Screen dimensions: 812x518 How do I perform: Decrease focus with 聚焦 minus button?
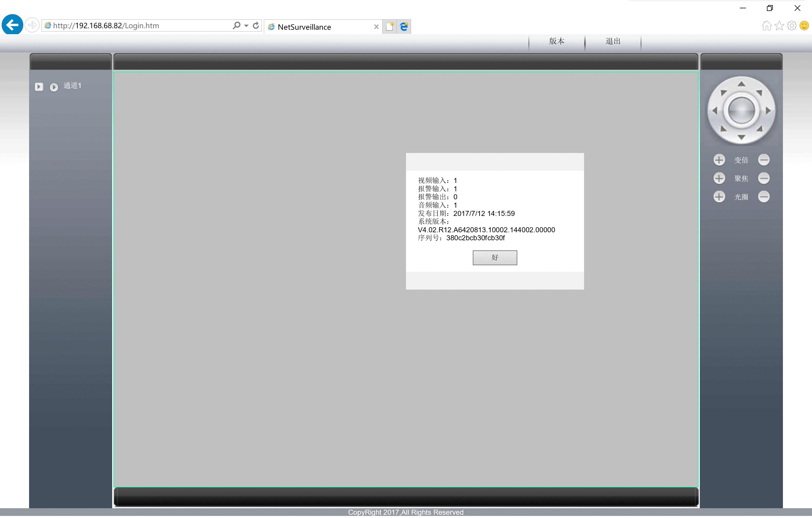click(x=764, y=179)
